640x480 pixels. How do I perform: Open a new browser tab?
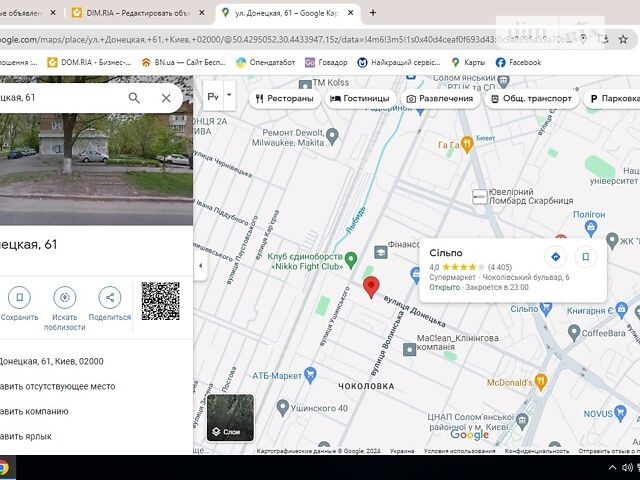click(x=373, y=13)
